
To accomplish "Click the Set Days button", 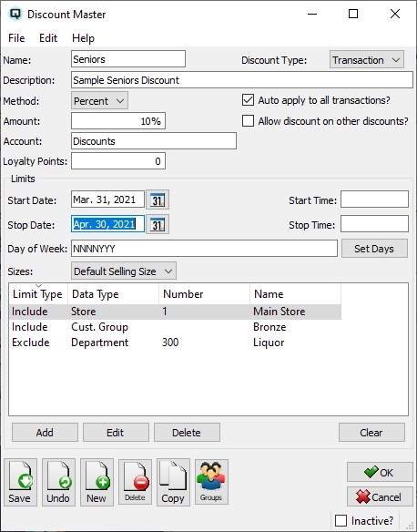I will (374, 249).
